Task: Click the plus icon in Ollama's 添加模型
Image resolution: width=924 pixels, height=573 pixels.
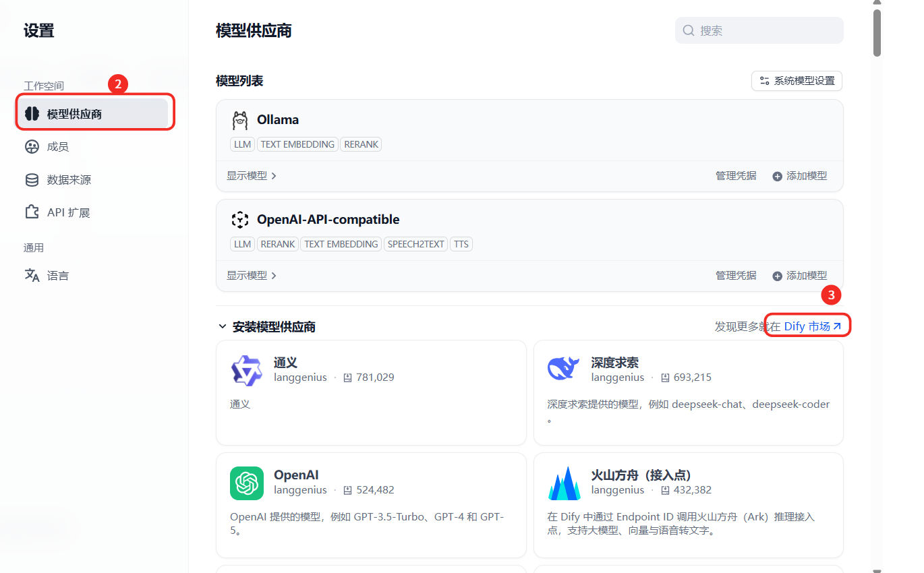Action: (x=777, y=176)
